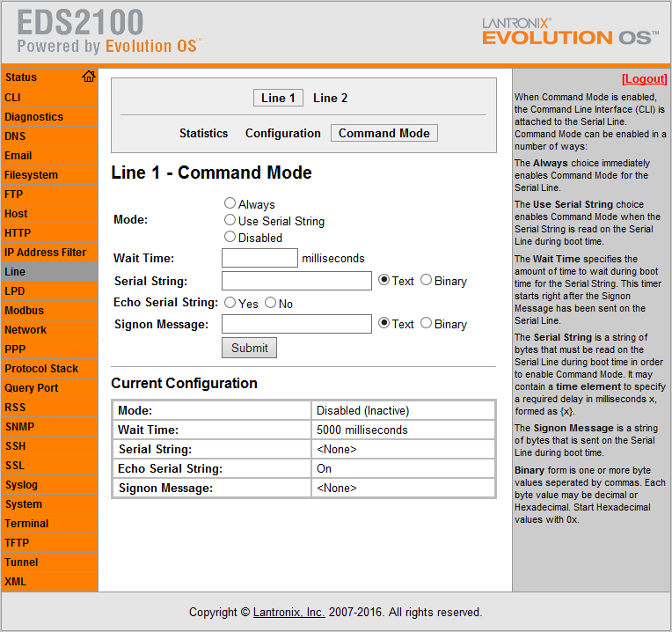Open SSL in the sidebar
The height and width of the screenshot is (632, 672).
click(x=50, y=466)
